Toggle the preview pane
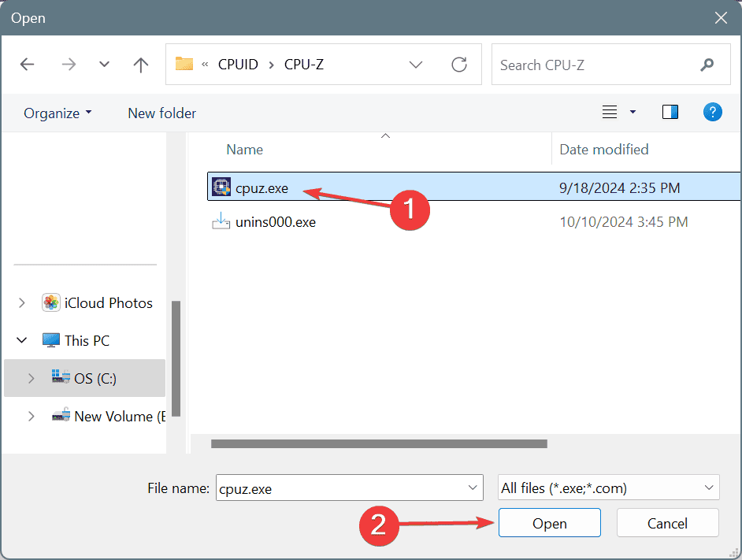Screen dimensions: 742x560 [x=670, y=112]
